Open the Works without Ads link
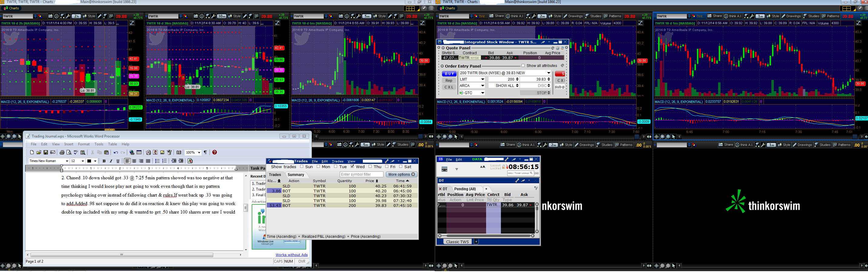Image resolution: width=868 pixels, height=272 pixels. 291,255
